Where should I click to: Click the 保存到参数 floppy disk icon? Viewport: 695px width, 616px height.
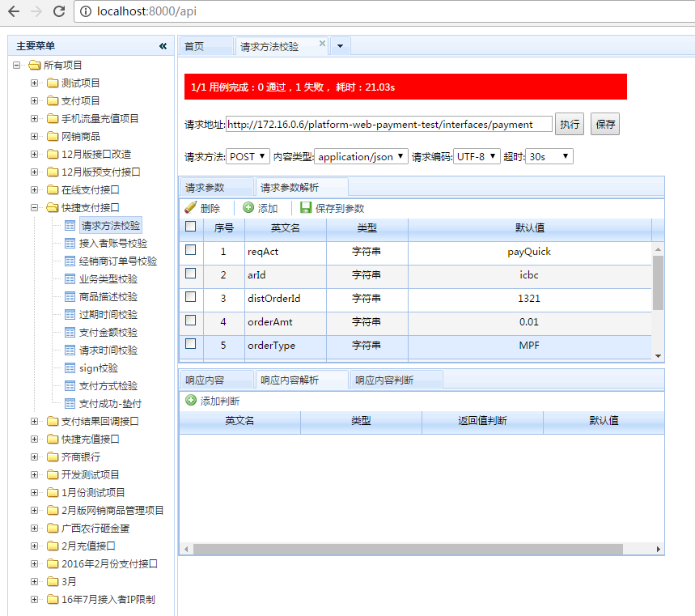coord(306,207)
